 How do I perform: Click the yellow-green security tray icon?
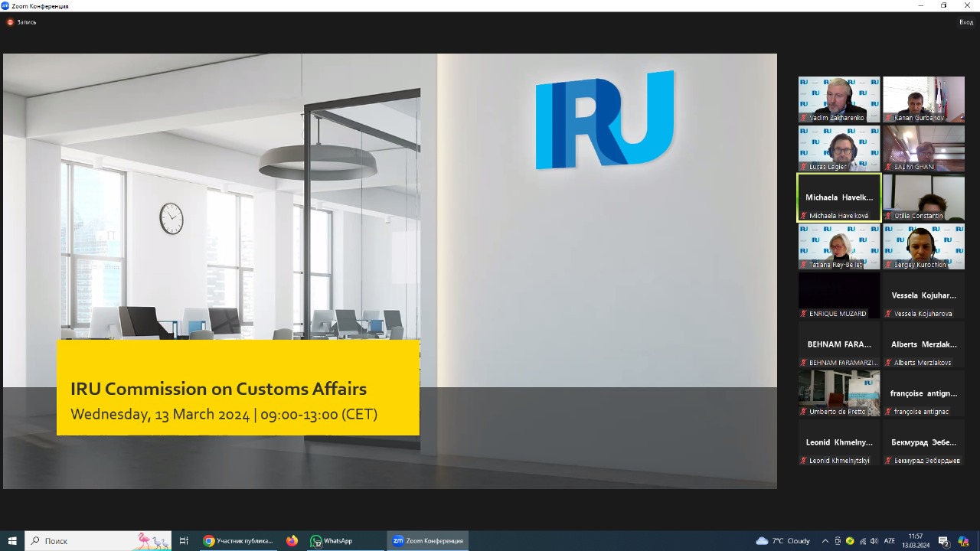click(x=850, y=541)
